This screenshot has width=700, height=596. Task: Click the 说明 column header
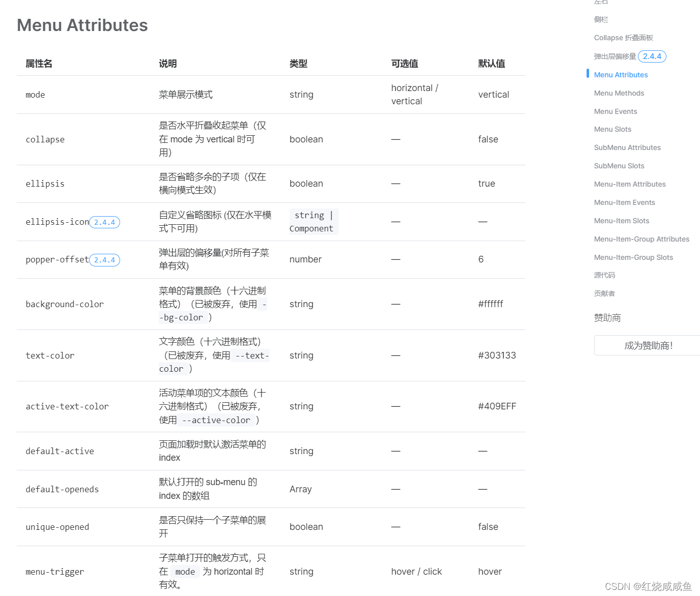[168, 64]
